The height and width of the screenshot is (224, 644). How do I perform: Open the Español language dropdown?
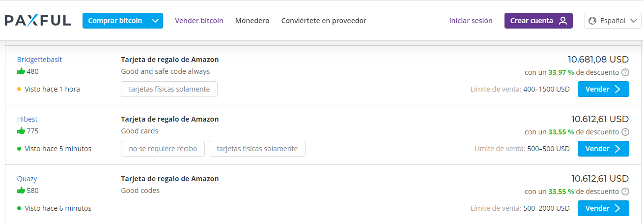pyautogui.click(x=613, y=21)
